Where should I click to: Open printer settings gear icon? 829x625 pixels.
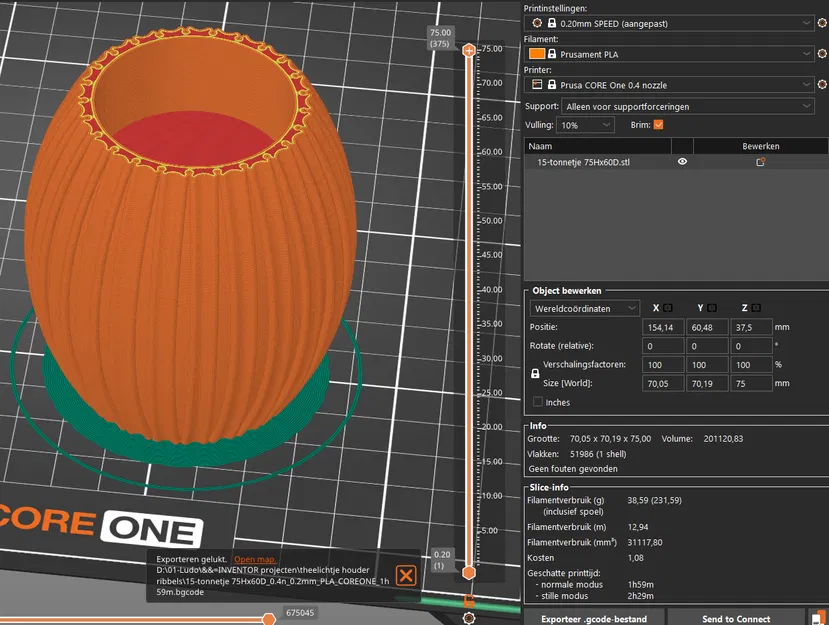pos(822,84)
